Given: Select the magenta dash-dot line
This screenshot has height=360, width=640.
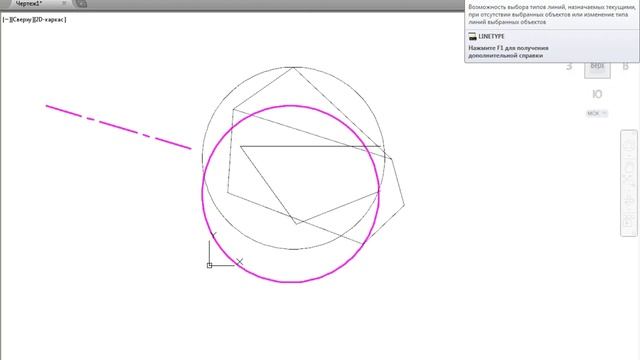Looking at the screenshot, I should tap(118, 127).
